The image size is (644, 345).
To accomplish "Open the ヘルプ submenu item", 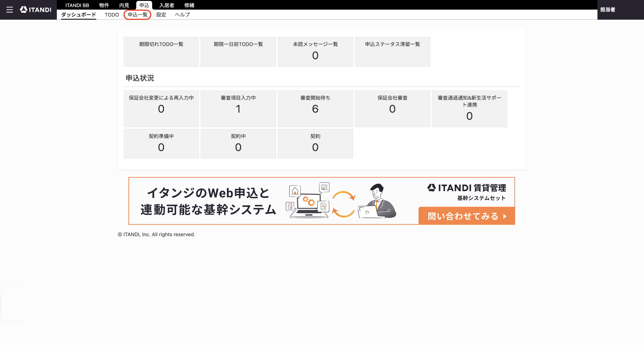I will pos(182,15).
